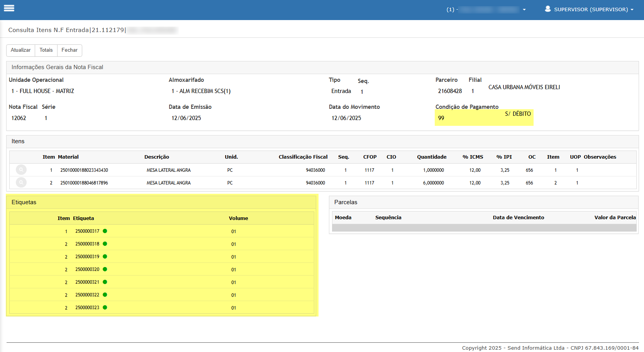644x352 pixels.
Task: Click green status dot for etiqueta 2500000321
Action: pos(105,282)
